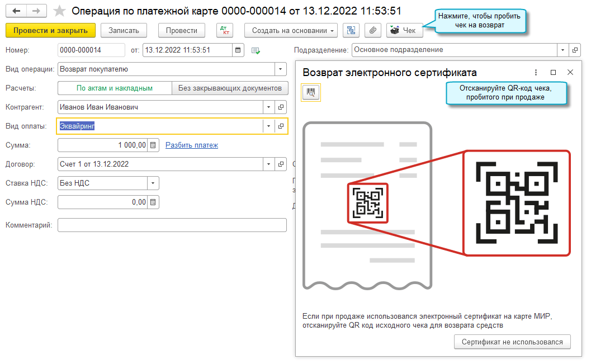The width and height of the screenshot is (591, 364).
Task: Open Разбить платеж link
Action: click(192, 145)
